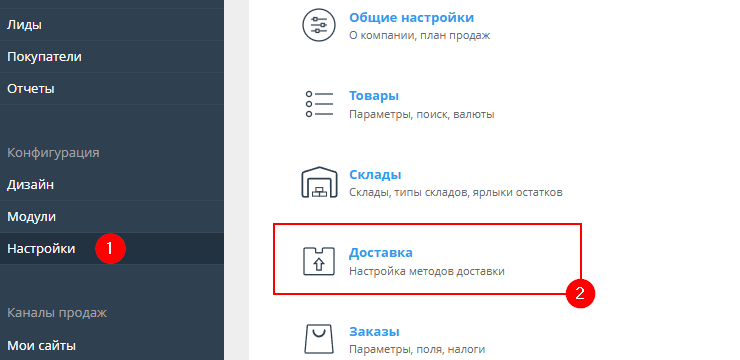
Task: Open the Склады settings link
Action: tap(375, 175)
